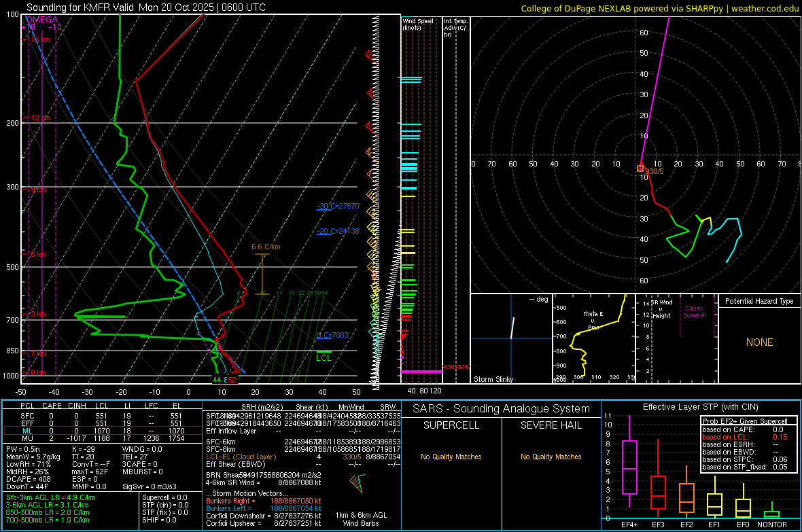Select the 330/5 label on the hodograph
802x532 pixels.
click(655, 171)
